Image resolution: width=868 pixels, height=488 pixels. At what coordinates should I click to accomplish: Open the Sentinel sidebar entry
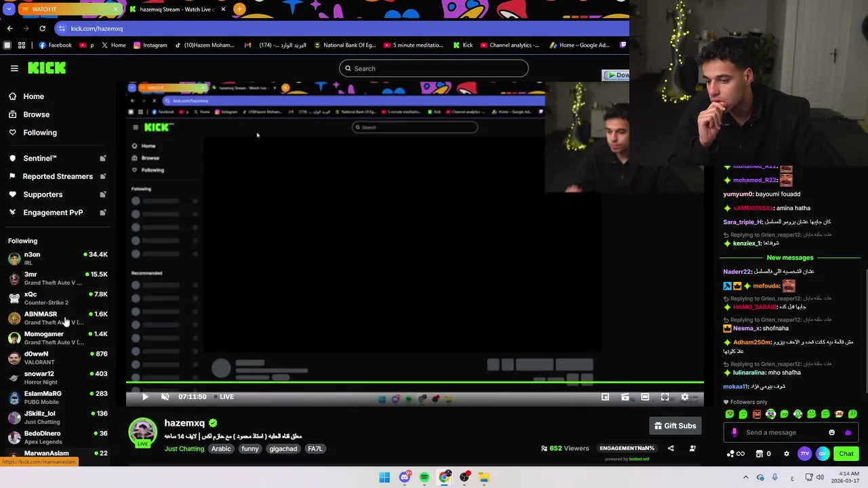[x=40, y=159]
